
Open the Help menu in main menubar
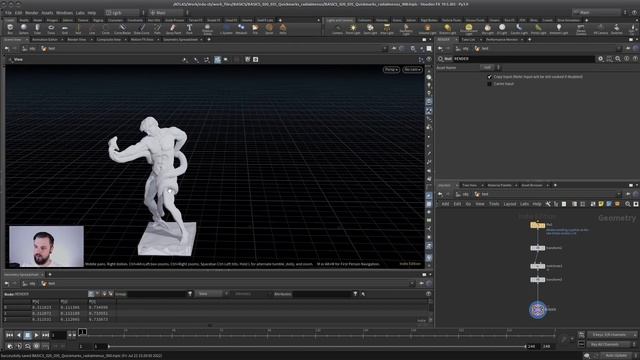click(91, 13)
